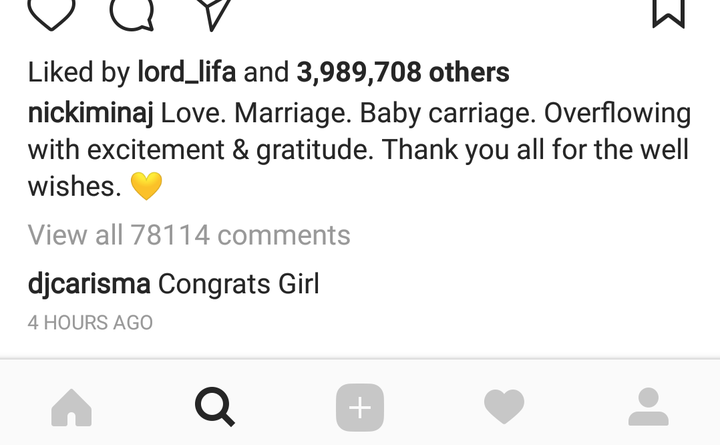Save the post with the bookmark icon
The image size is (720, 445).
point(669,14)
